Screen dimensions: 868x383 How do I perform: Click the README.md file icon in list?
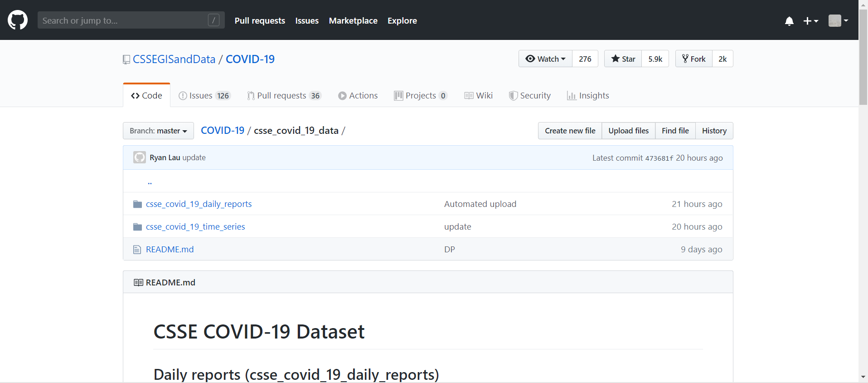(x=137, y=250)
